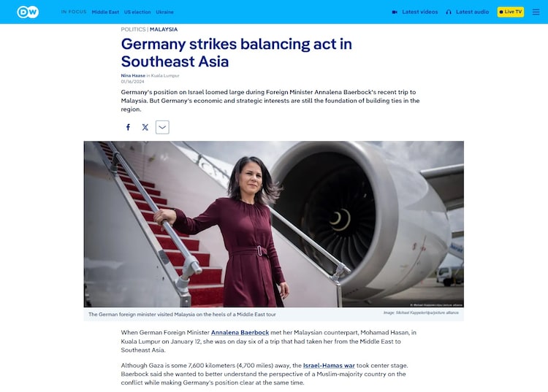548x392 pixels.
Task: Share article via X icon
Action: click(145, 127)
